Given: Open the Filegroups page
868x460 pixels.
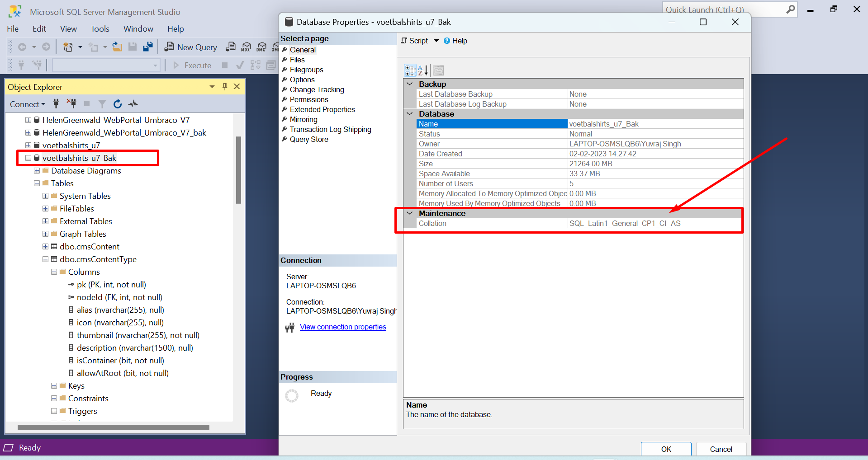Looking at the screenshot, I should tap(306, 70).
